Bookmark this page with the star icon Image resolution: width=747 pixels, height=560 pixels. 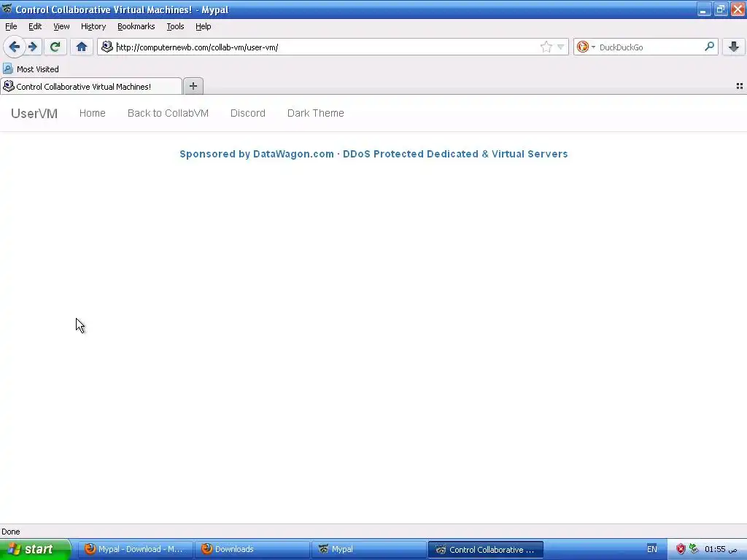click(x=546, y=47)
